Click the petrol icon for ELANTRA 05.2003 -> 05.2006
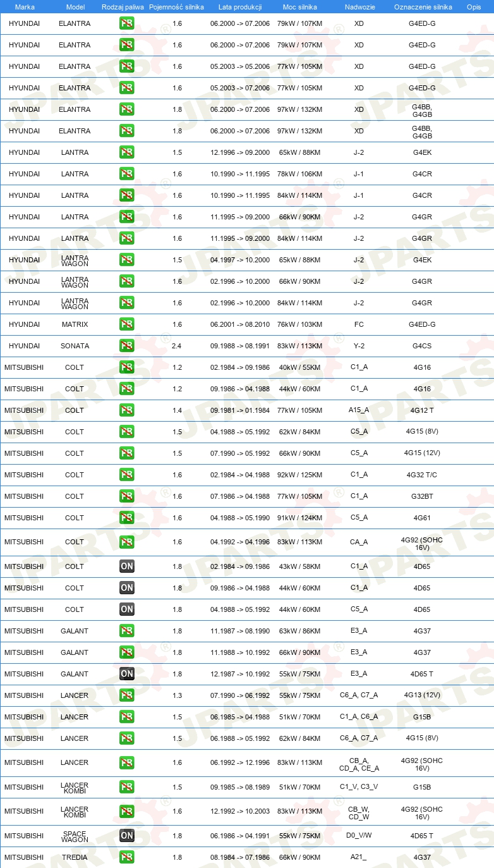The image size is (494, 868). pos(127,66)
